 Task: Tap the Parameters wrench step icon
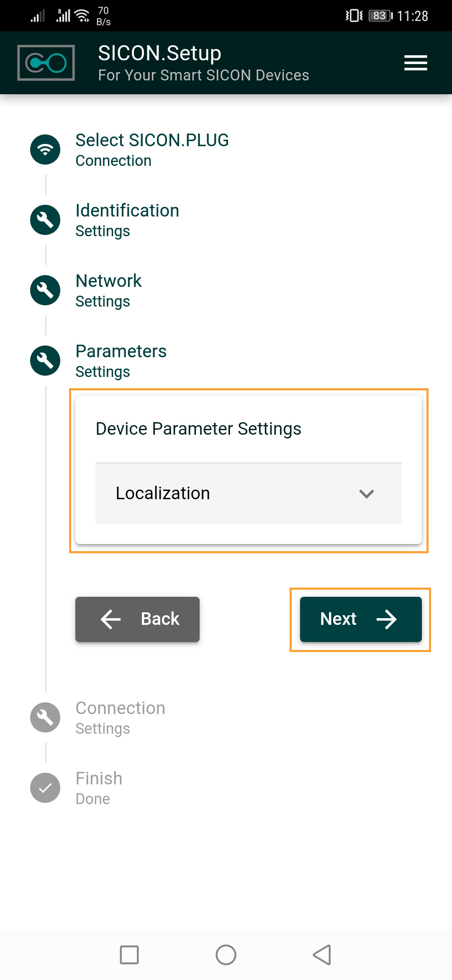pyautogui.click(x=45, y=361)
